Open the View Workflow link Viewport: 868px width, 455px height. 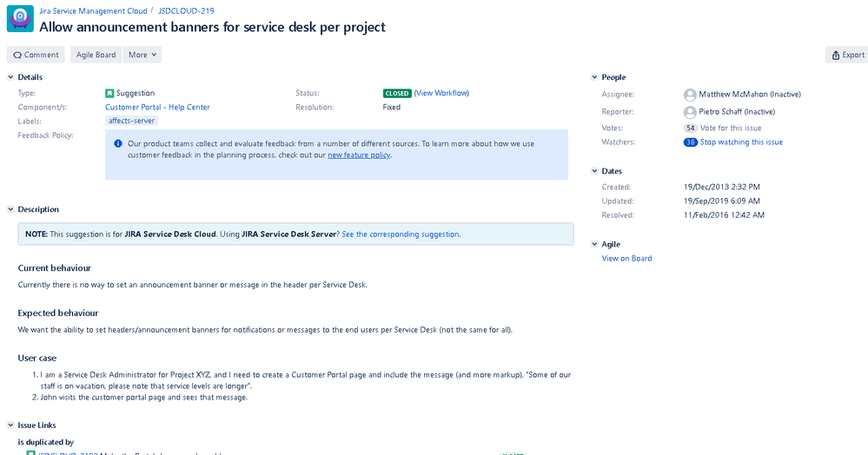(441, 93)
